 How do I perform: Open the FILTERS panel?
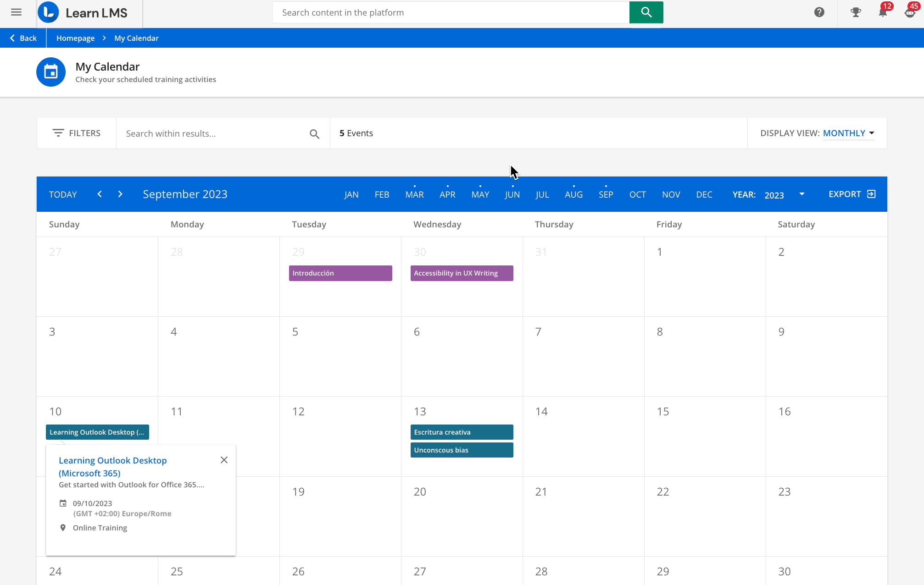pyautogui.click(x=77, y=133)
